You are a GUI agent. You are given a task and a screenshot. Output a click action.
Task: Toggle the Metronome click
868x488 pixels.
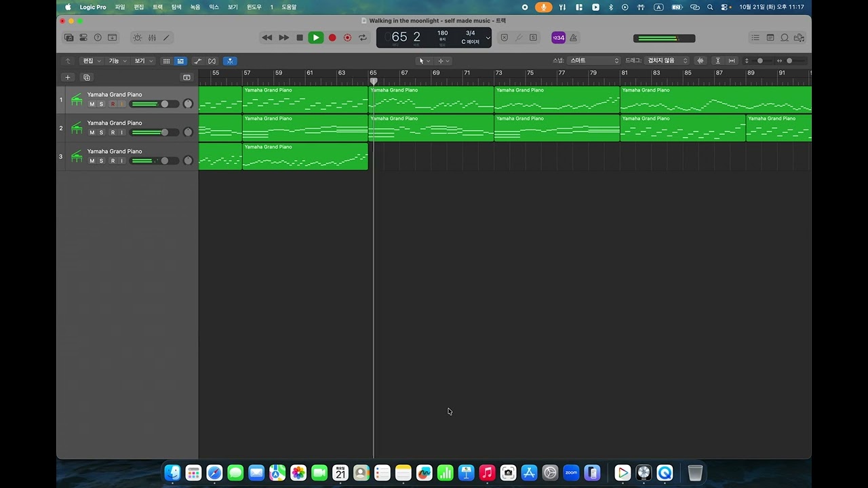click(574, 38)
